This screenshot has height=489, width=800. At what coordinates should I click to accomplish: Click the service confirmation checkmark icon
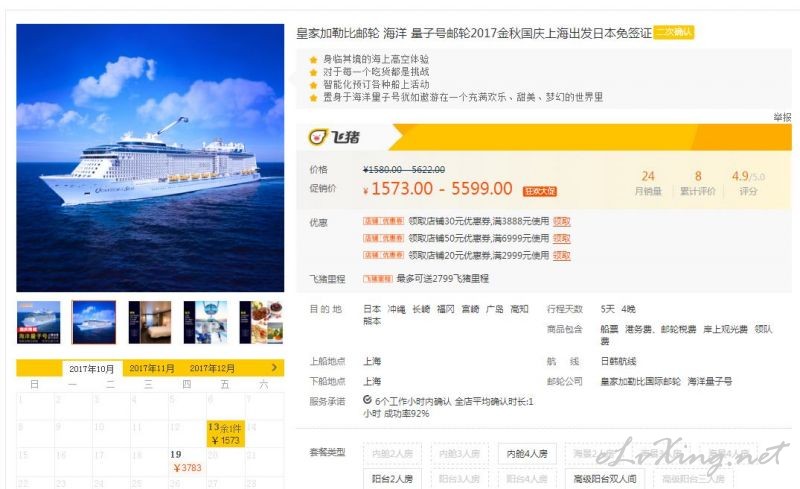point(367,400)
